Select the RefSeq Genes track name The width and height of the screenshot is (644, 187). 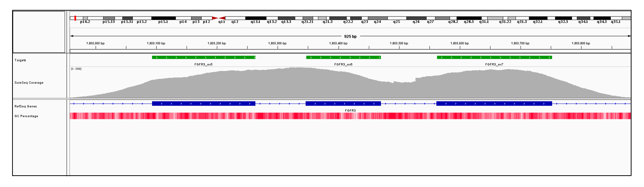pos(26,106)
